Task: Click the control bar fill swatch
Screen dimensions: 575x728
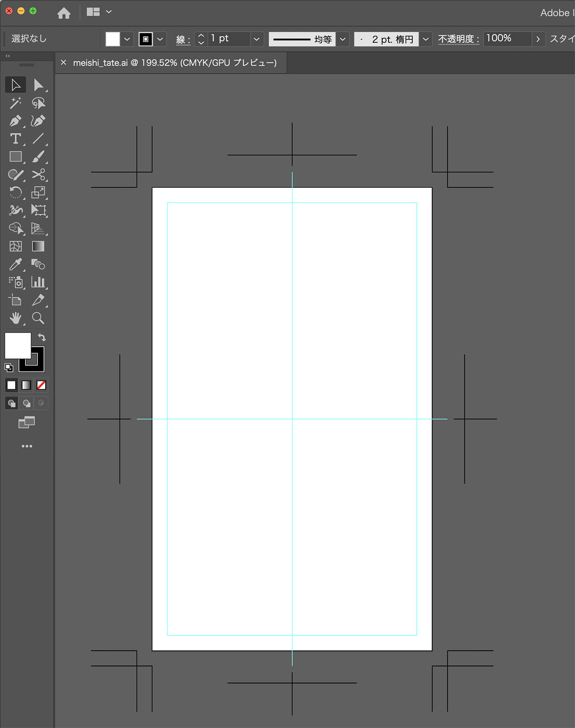Action: pyautogui.click(x=113, y=39)
